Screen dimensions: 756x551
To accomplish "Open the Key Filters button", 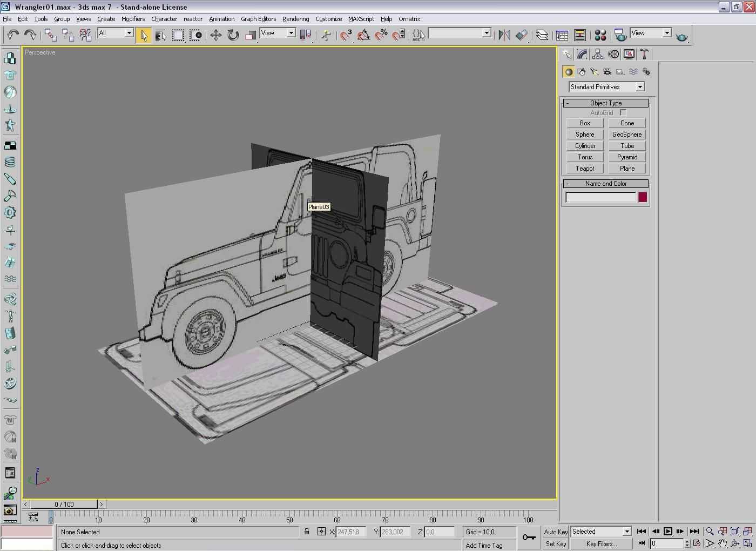I will (x=601, y=544).
